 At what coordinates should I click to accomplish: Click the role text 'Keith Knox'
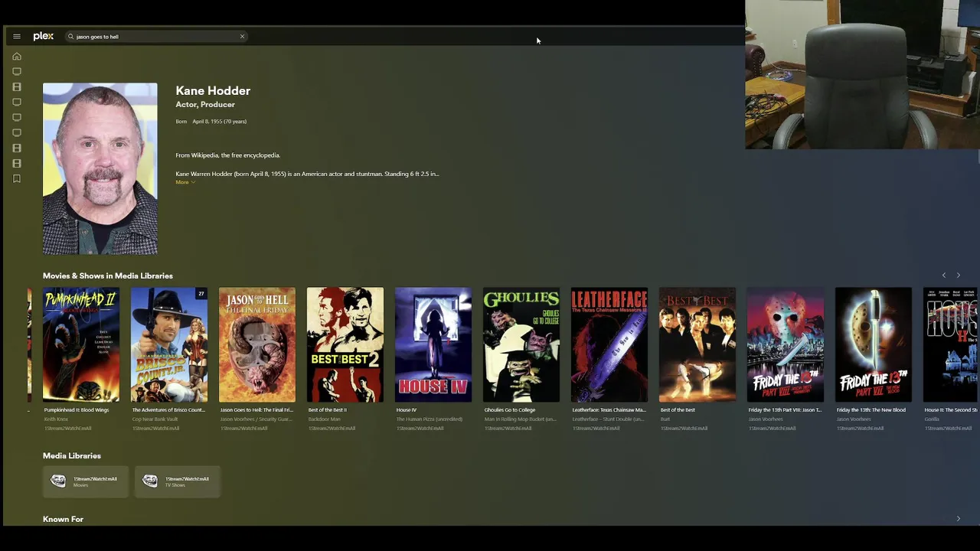(x=56, y=419)
